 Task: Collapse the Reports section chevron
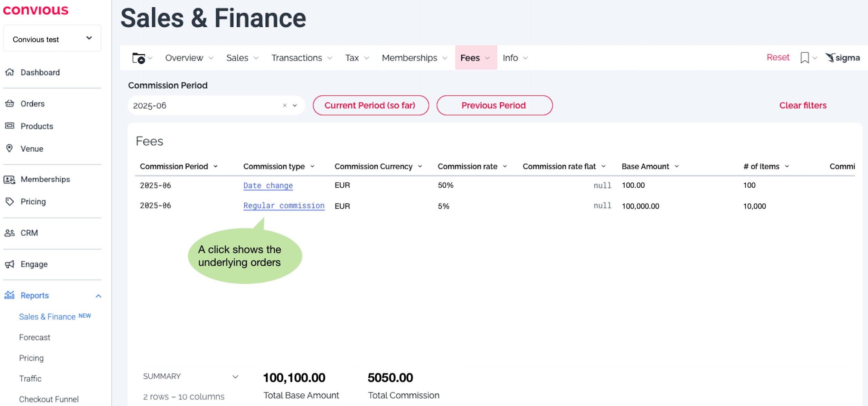coord(98,296)
